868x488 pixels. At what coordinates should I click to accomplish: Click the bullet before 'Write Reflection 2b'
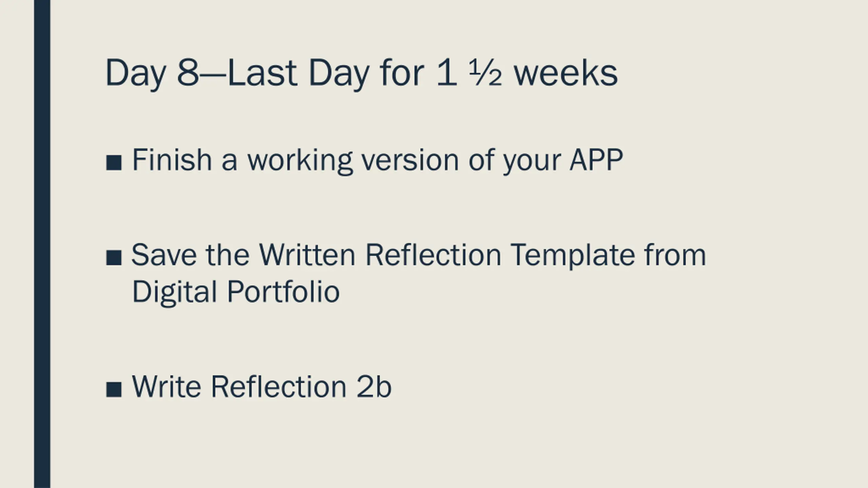(x=114, y=389)
